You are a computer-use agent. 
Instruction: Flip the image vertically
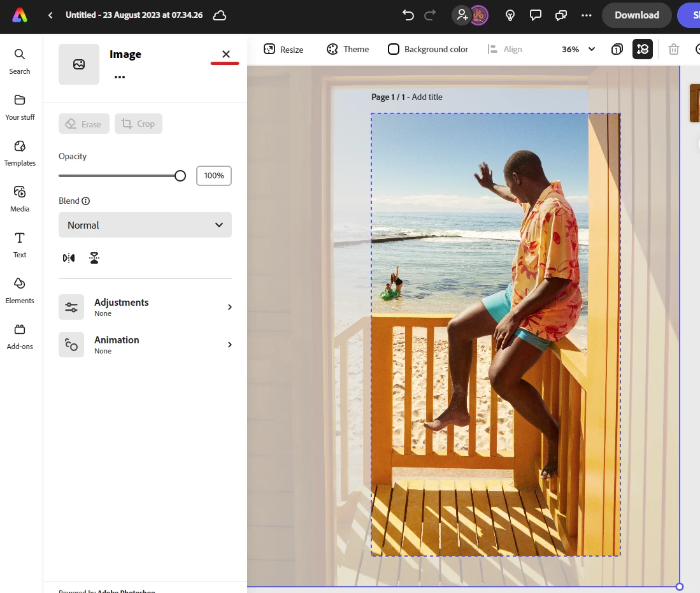coord(94,258)
